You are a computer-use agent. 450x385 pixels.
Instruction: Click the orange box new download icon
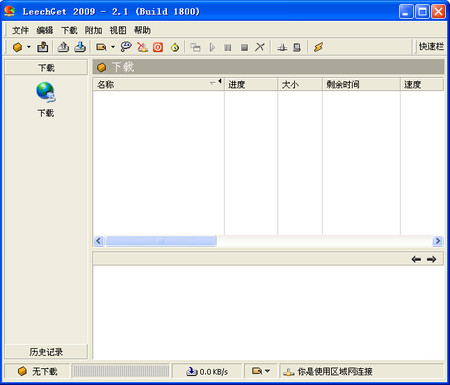point(17,47)
